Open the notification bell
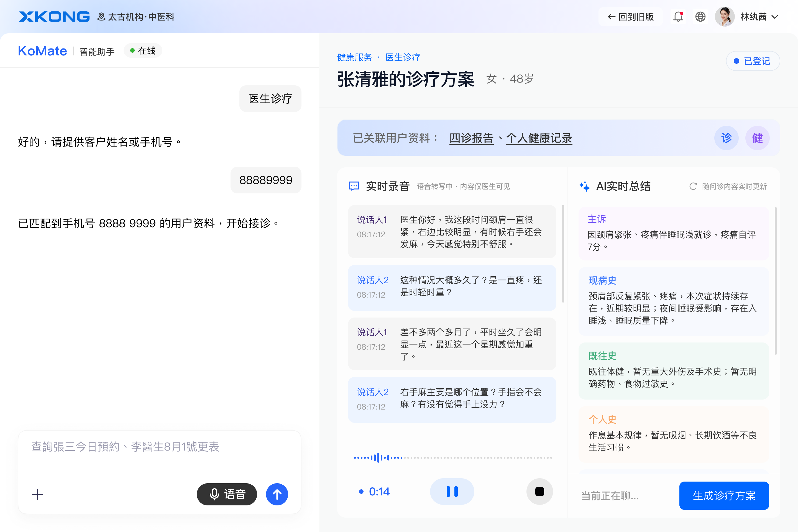Viewport: 798px width, 532px height. point(678,17)
